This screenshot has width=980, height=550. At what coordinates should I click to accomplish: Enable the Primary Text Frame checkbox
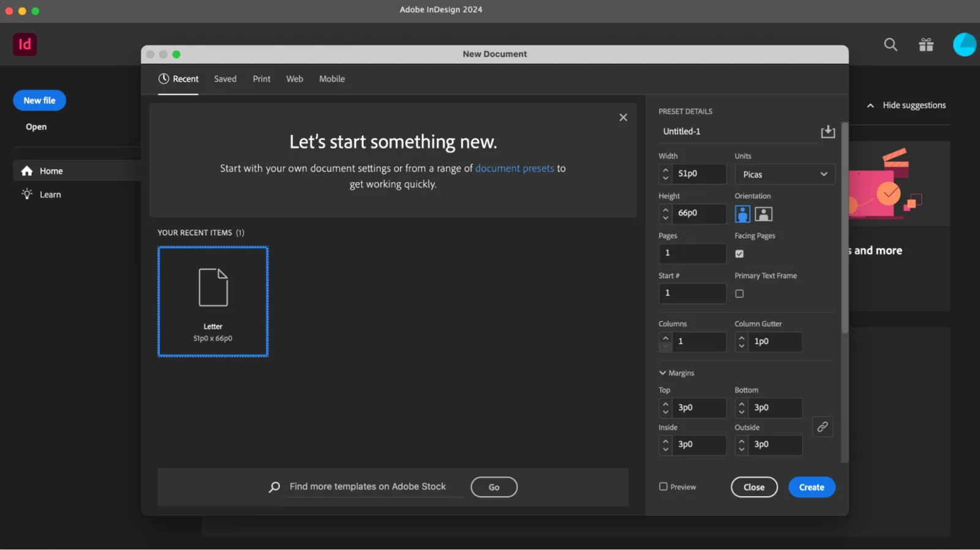[739, 294]
